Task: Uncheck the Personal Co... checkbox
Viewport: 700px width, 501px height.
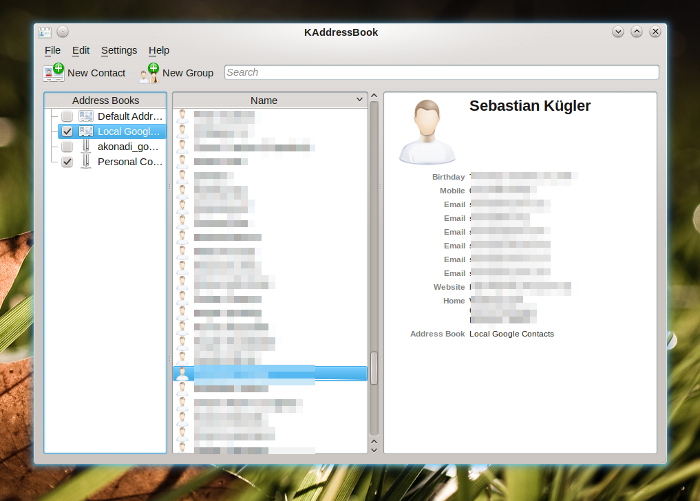Action: click(67, 162)
